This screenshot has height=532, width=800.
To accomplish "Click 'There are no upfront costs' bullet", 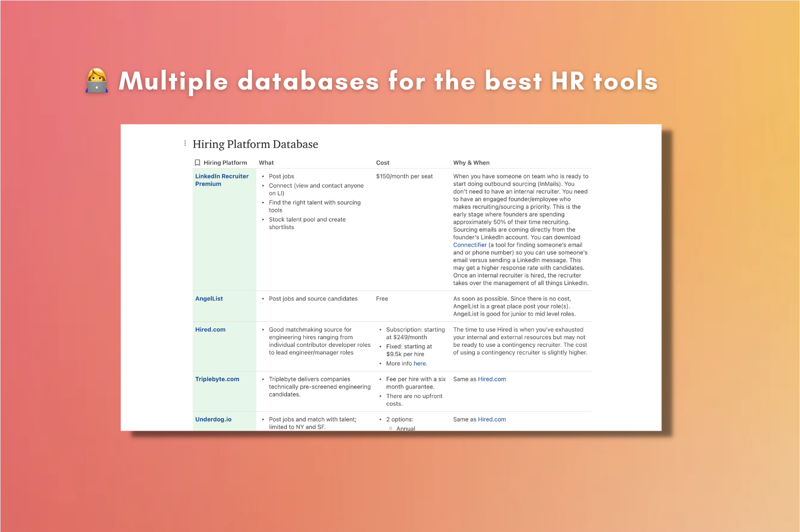I will point(414,400).
